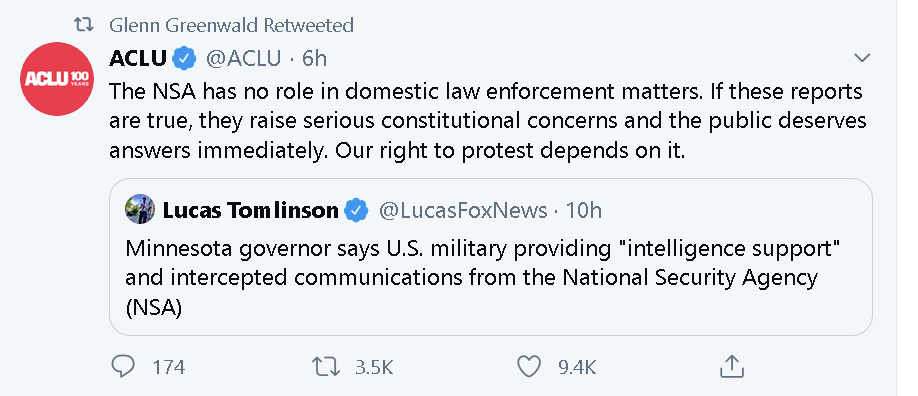The image size is (918, 396).
Task: Click the @LucasFoxNews handle
Action: [x=463, y=210]
